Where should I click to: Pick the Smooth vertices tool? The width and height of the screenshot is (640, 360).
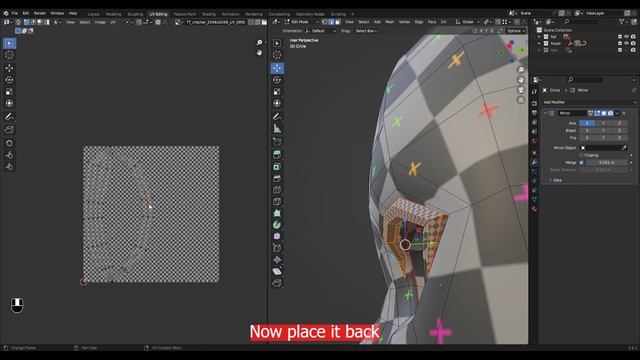[277, 236]
